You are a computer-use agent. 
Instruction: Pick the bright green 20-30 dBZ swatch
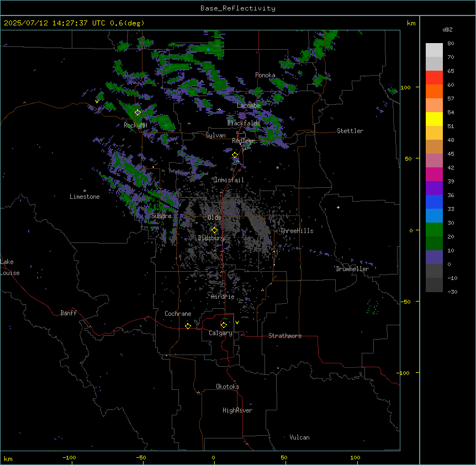pyautogui.click(x=434, y=230)
